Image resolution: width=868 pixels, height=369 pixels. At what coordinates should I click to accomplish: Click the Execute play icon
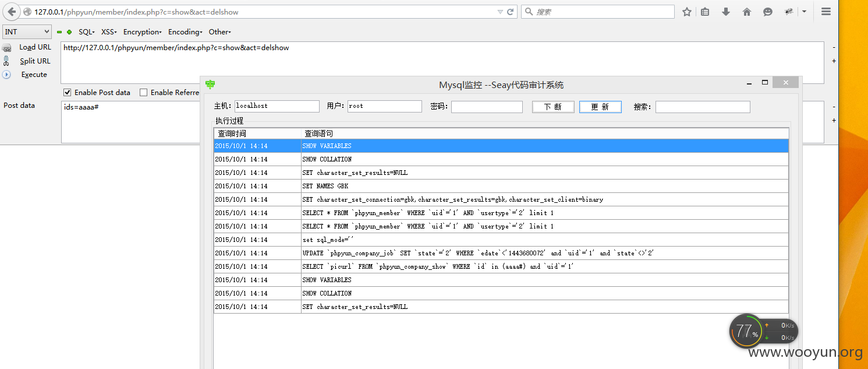coord(6,75)
